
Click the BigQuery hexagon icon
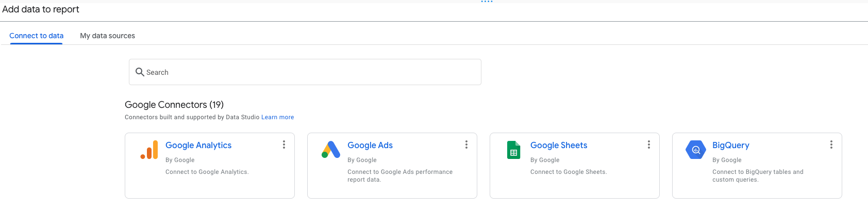coord(696,150)
